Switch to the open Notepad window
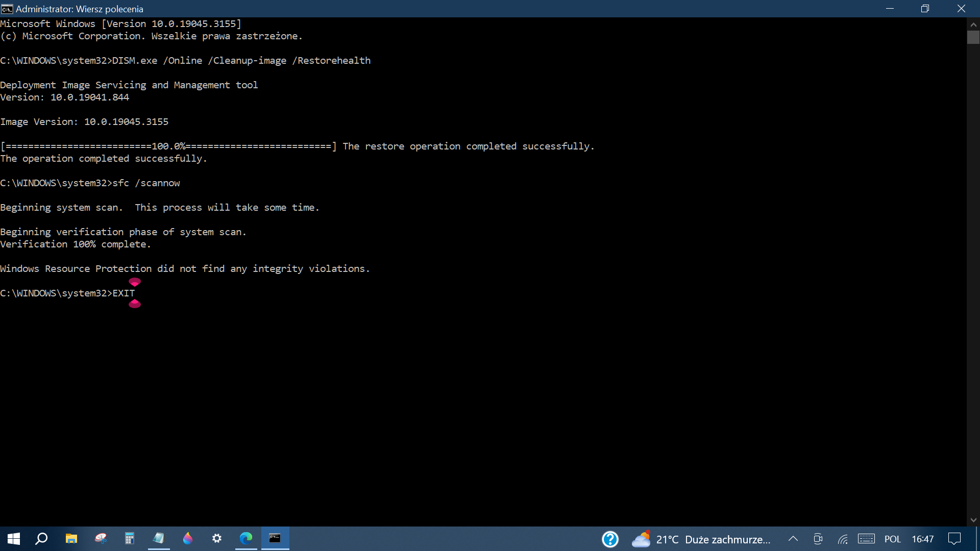 coord(159,538)
